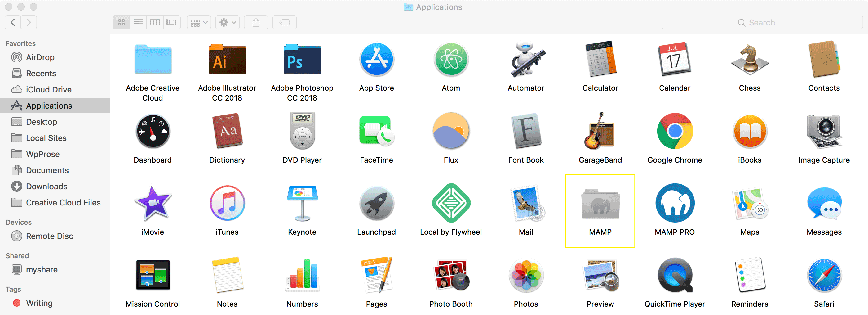Select the DVD Player icon

point(302,131)
